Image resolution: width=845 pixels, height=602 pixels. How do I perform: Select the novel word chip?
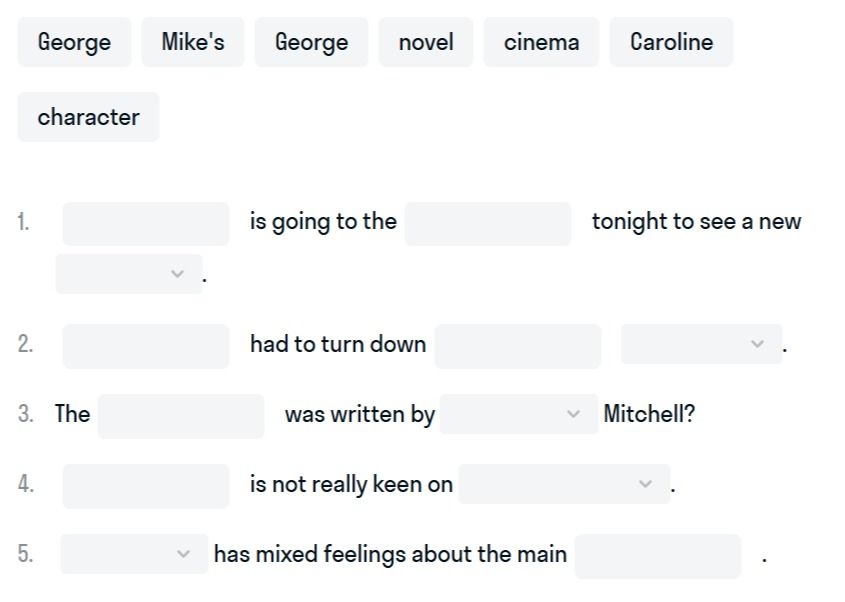click(426, 42)
